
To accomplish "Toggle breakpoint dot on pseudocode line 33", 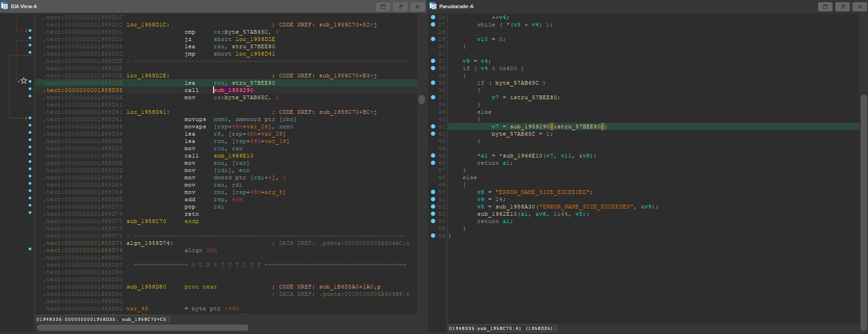I will [x=433, y=68].
